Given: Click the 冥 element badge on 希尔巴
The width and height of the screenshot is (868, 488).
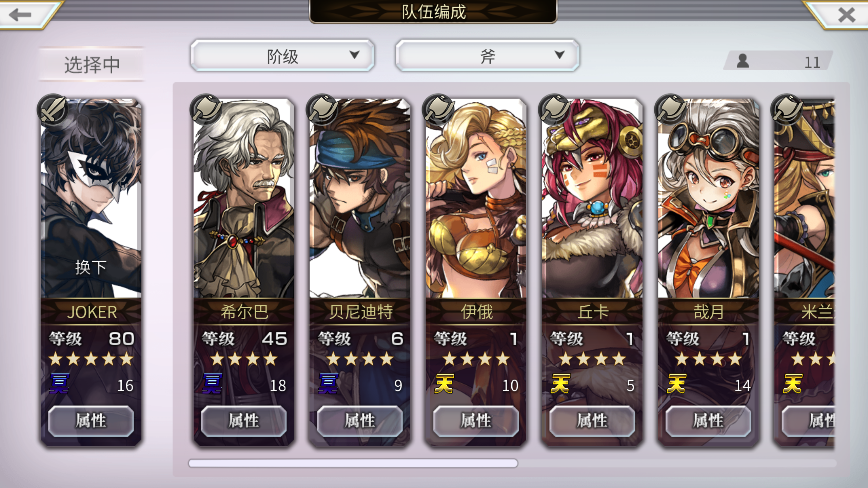Looking at the screenshot, I should pos(212,384).
